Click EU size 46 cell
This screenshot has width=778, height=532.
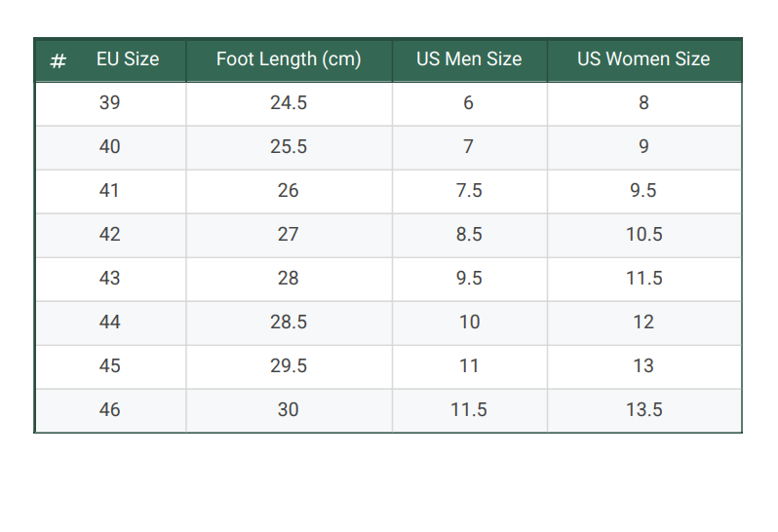coord(110,410)
